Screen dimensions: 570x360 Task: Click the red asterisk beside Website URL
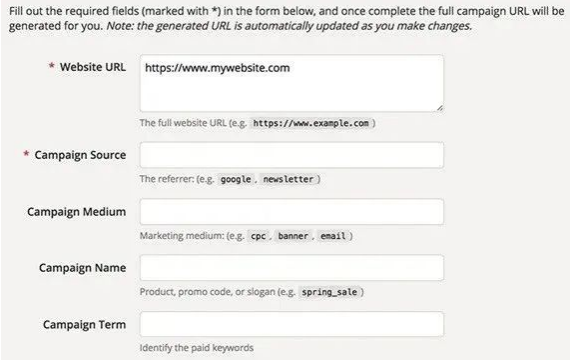[x=52, y=66]
